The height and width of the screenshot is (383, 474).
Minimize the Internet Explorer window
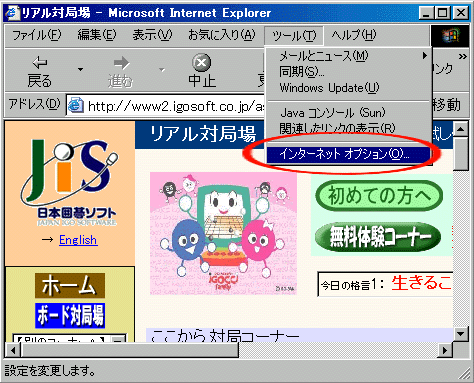pyautogui.click(x=426, y=13)
